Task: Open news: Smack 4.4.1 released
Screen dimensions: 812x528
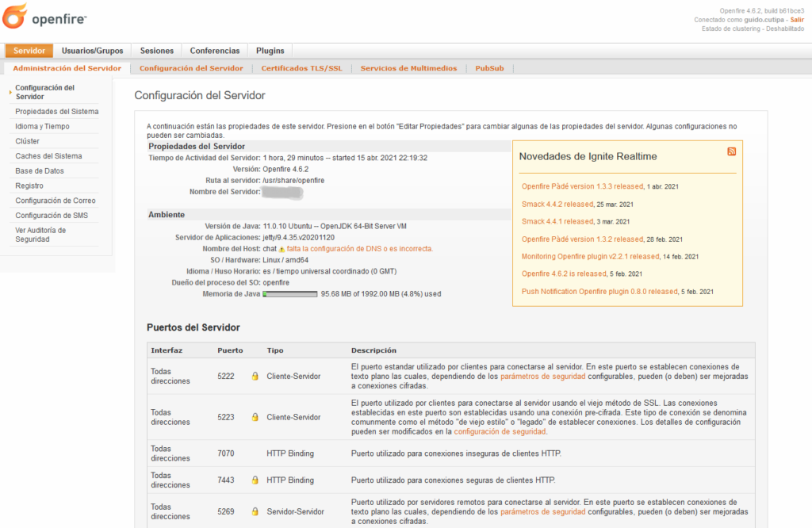Action: click(x=557, y=221)
